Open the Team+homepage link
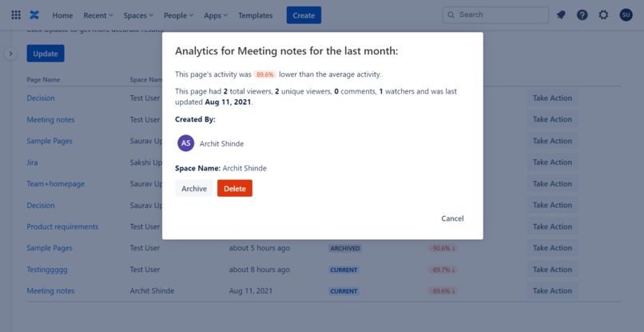The height and width of the screenshot is (332, 644). pos(56,184)
